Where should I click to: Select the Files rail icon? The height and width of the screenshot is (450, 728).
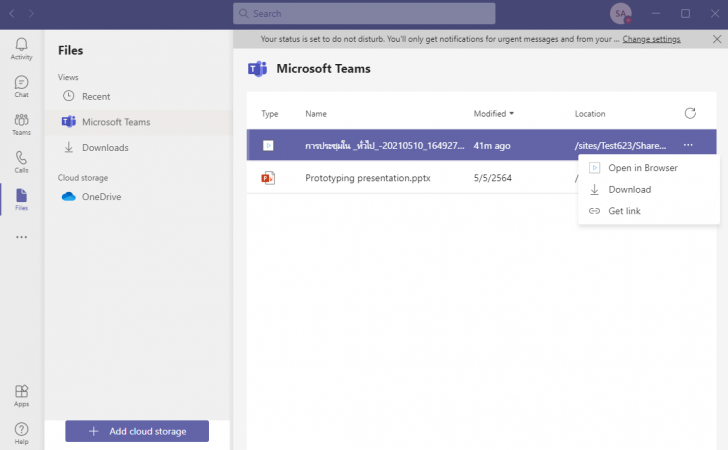click(21, 199)
